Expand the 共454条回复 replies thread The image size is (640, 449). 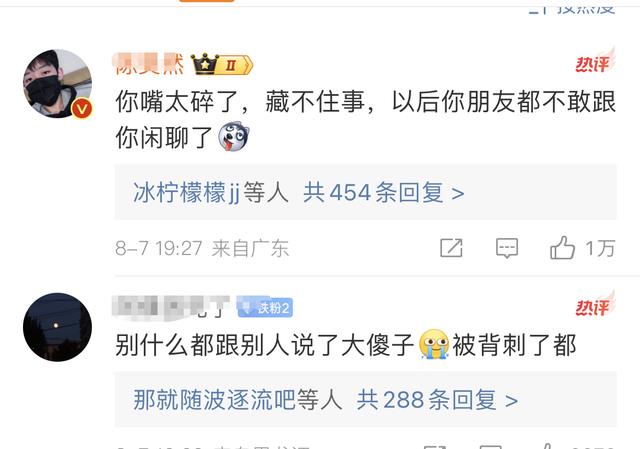coord(383,193)
